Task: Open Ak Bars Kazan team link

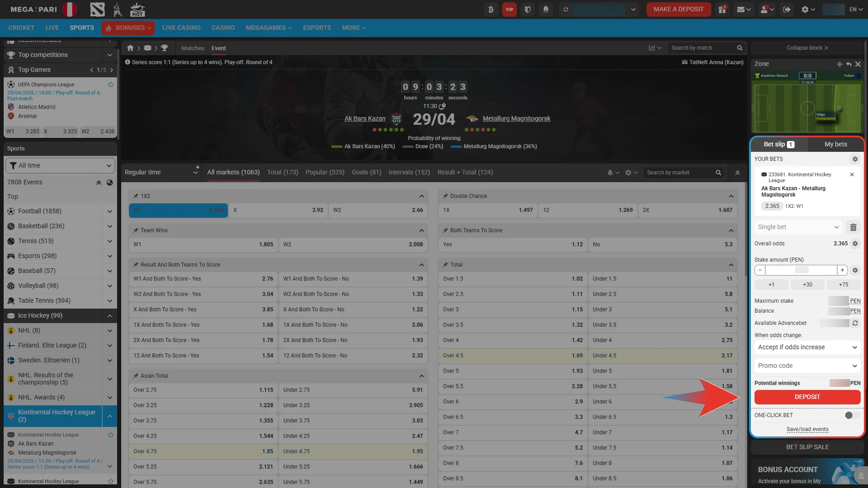Action: pyautogui.click(x=365, y=119)
